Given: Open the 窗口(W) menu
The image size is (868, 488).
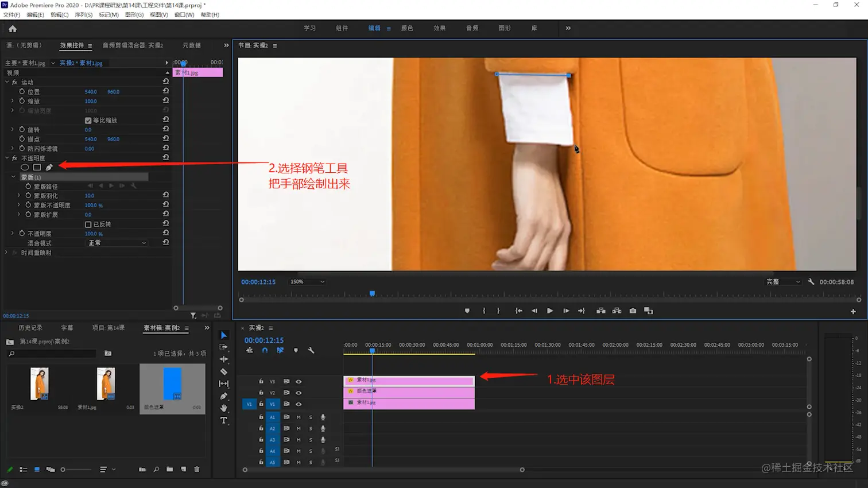Looking at the screenshot, I should coord(184,15).
